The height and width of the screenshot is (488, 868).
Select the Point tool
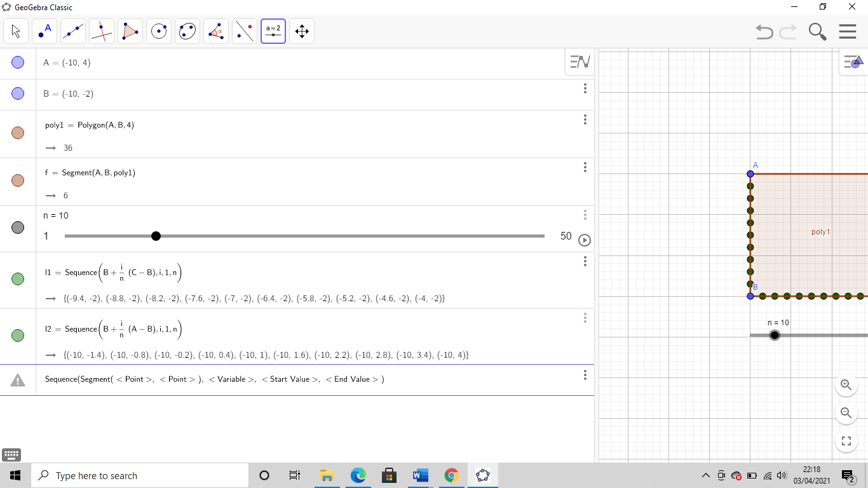(44, 30)
